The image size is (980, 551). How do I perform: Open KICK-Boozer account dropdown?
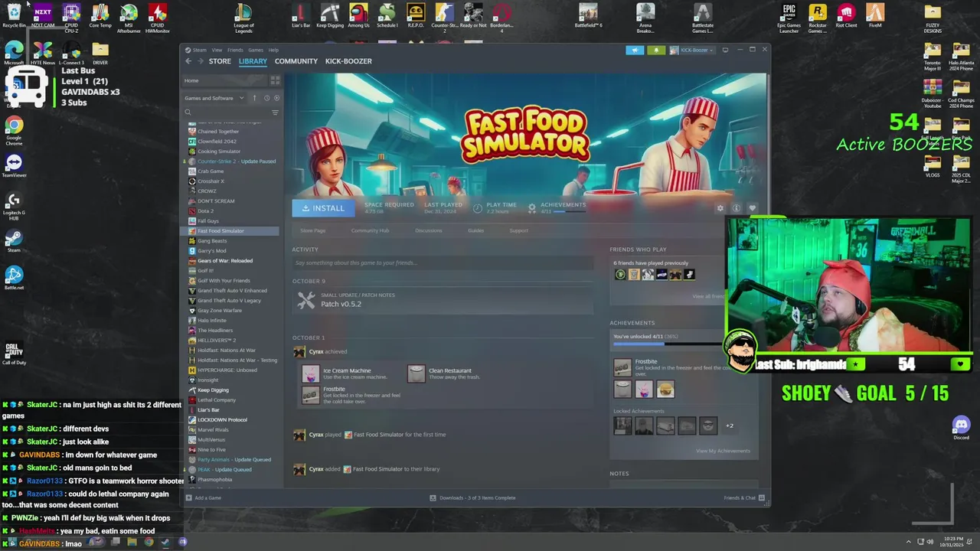(691, 50)
